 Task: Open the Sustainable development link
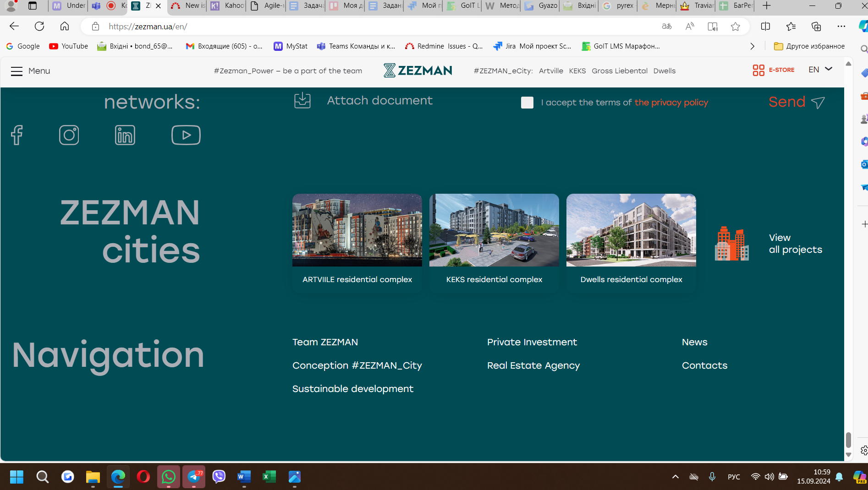point(352,389)
